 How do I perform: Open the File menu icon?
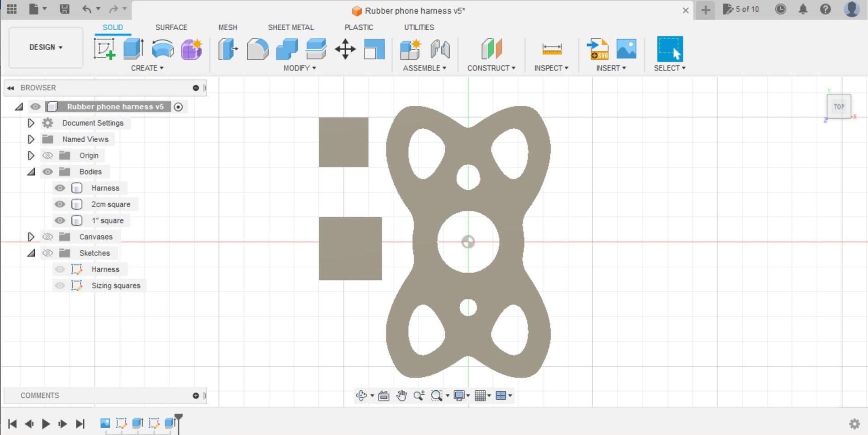(x=34, y=9)
